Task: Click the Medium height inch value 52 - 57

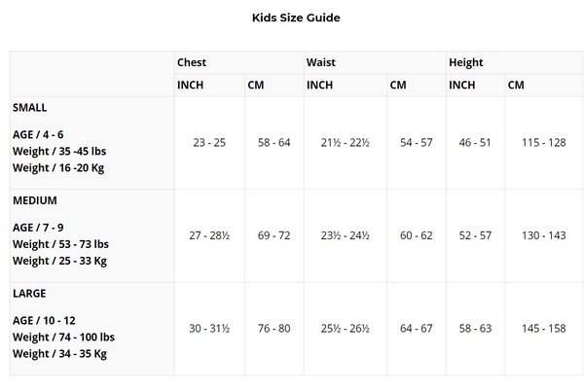Action: pos(475,235)
